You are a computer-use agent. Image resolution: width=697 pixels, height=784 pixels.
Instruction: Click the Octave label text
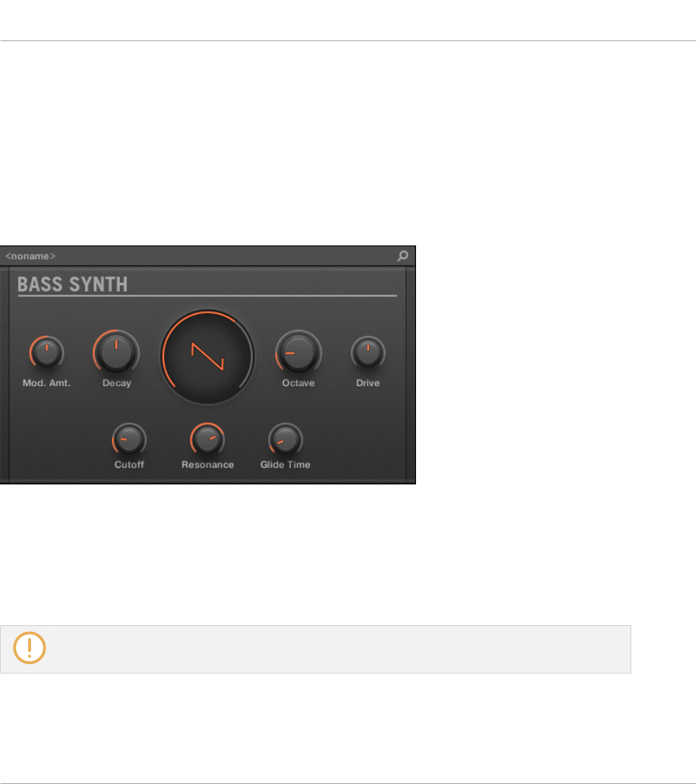(298, 383)
